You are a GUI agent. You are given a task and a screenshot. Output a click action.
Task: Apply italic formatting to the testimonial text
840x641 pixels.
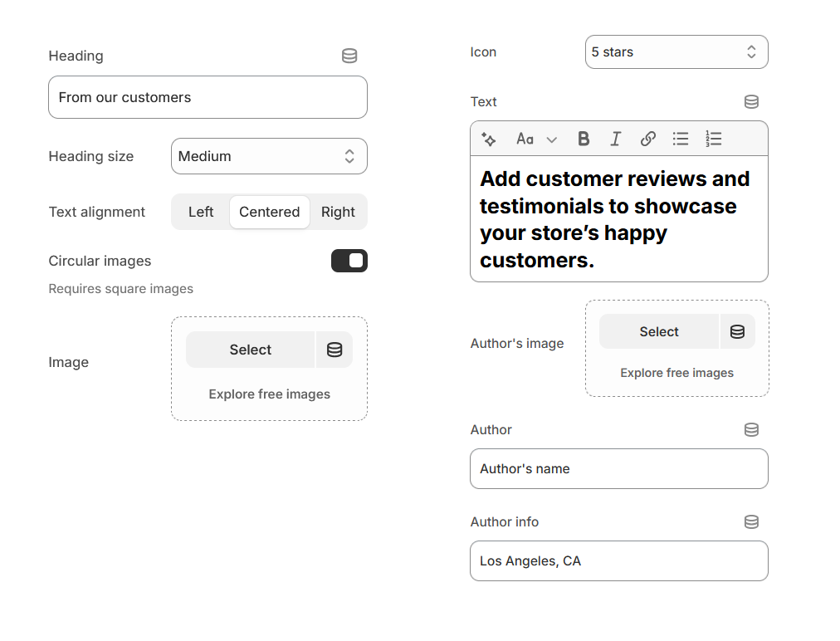click(x=615, y=139)
